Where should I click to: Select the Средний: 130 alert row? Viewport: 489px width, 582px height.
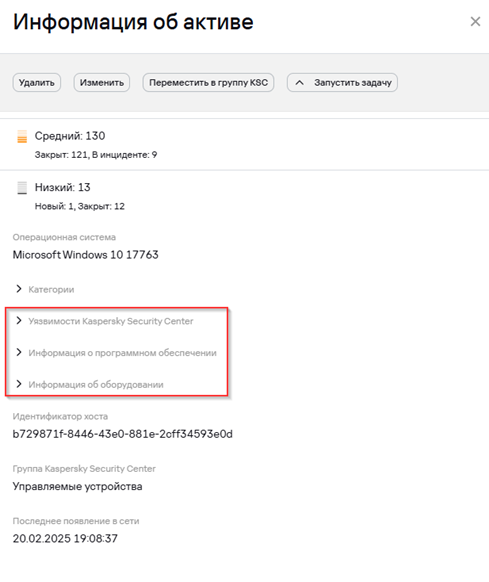point(244,145)
